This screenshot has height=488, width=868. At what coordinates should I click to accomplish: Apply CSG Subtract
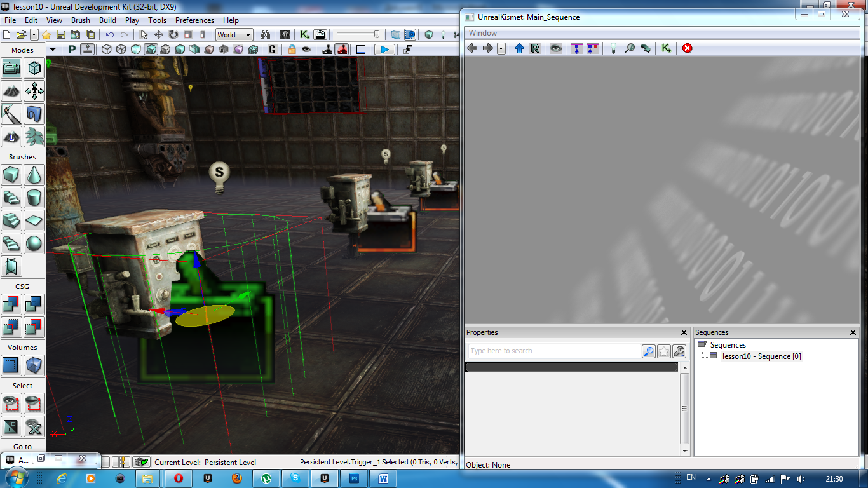pyautogui.click(x=34, y=304)
